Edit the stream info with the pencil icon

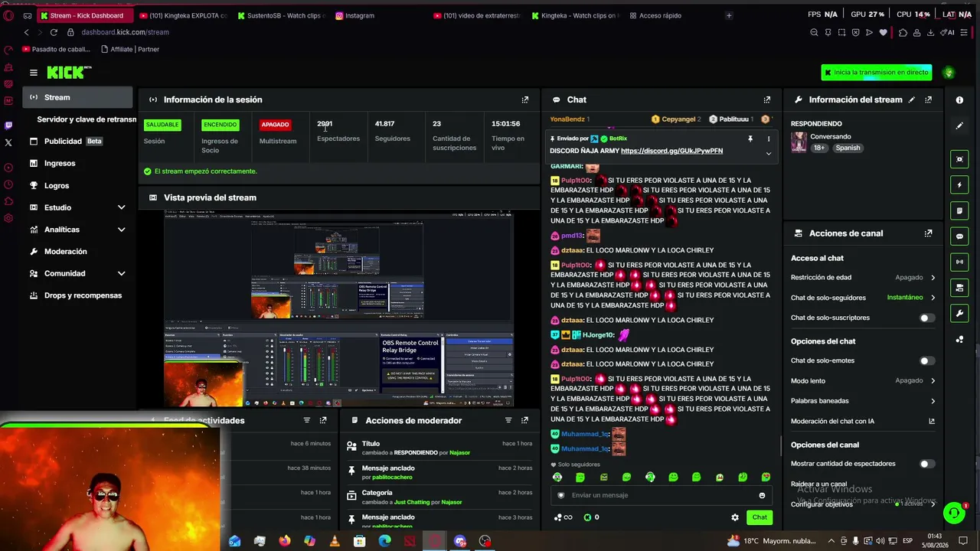(x=911, y=99)
